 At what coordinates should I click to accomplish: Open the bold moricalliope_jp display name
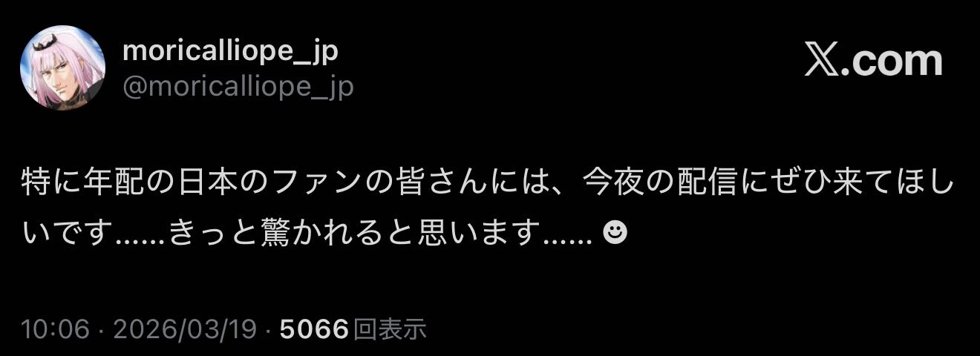[229, 51]
